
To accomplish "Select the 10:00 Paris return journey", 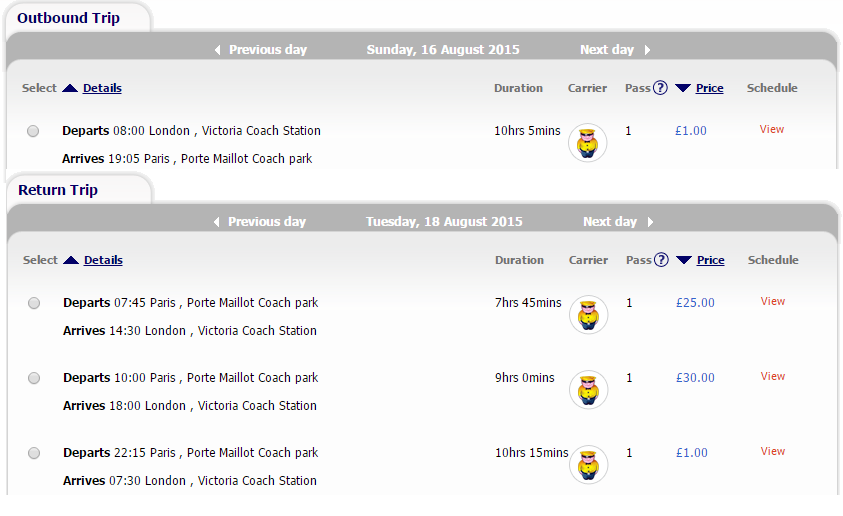I will click(34, 378).
